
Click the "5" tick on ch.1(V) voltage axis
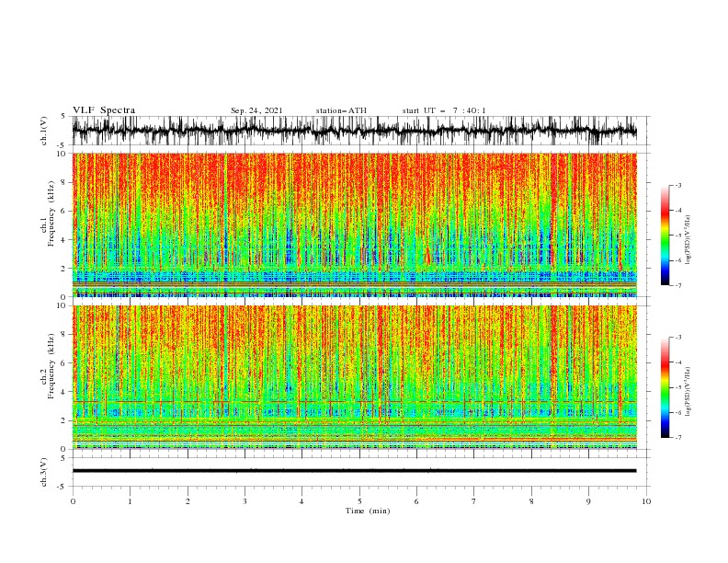(63, 116)
